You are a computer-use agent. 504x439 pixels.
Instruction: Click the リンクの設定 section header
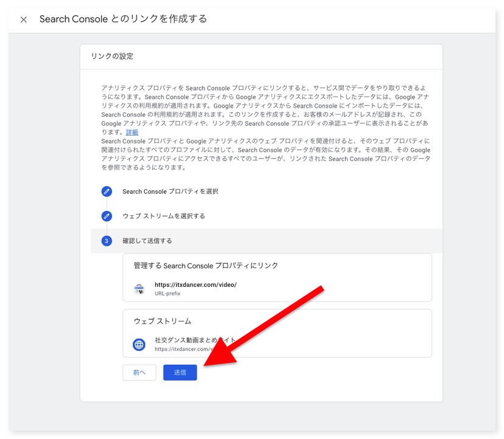pyautogui.click(x=112, y=57)
